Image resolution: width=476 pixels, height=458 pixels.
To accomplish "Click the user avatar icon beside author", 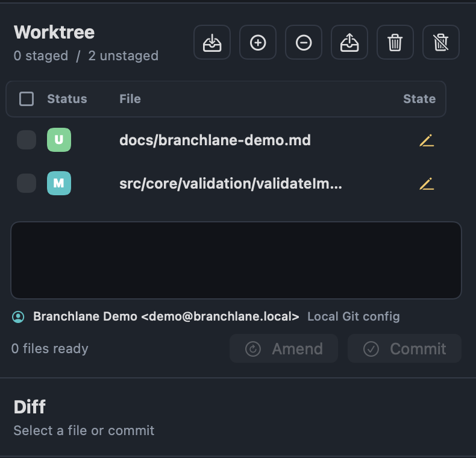I will pos(18,317).
